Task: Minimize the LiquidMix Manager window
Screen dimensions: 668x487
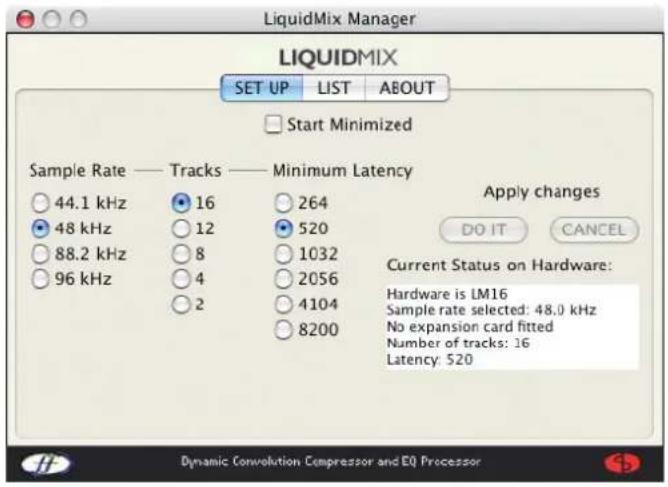Action: [52, 19]
